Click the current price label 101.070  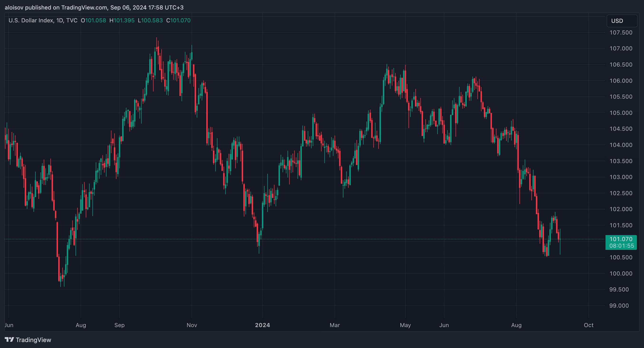[x=621, y=239]
